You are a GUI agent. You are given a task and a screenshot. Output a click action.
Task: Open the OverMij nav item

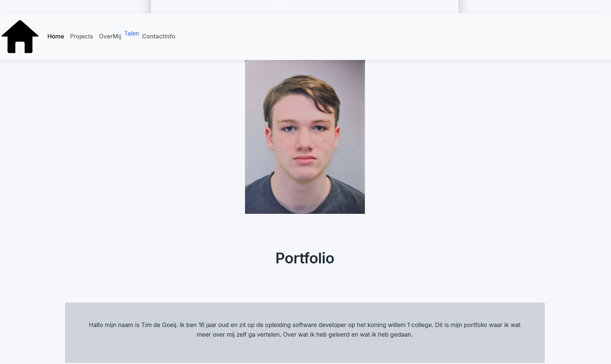click(x=110, y=36)
